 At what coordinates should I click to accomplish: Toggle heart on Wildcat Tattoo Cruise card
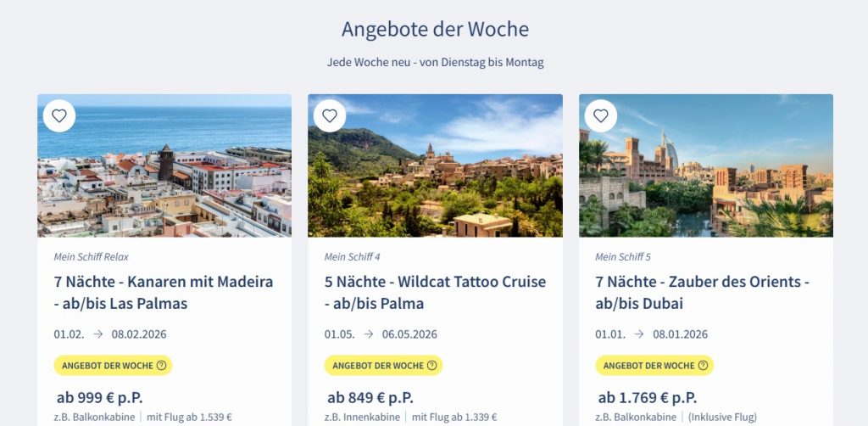(330, 116)
